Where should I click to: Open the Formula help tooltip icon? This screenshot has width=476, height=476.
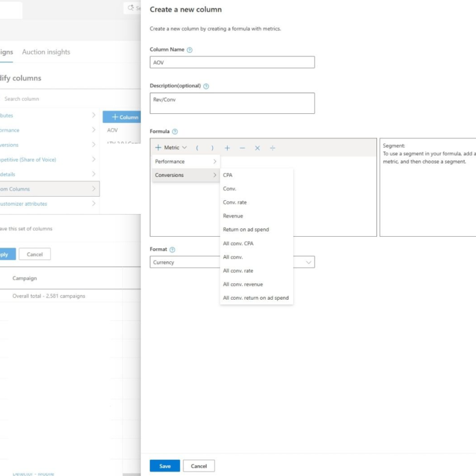tap(175, 131)
